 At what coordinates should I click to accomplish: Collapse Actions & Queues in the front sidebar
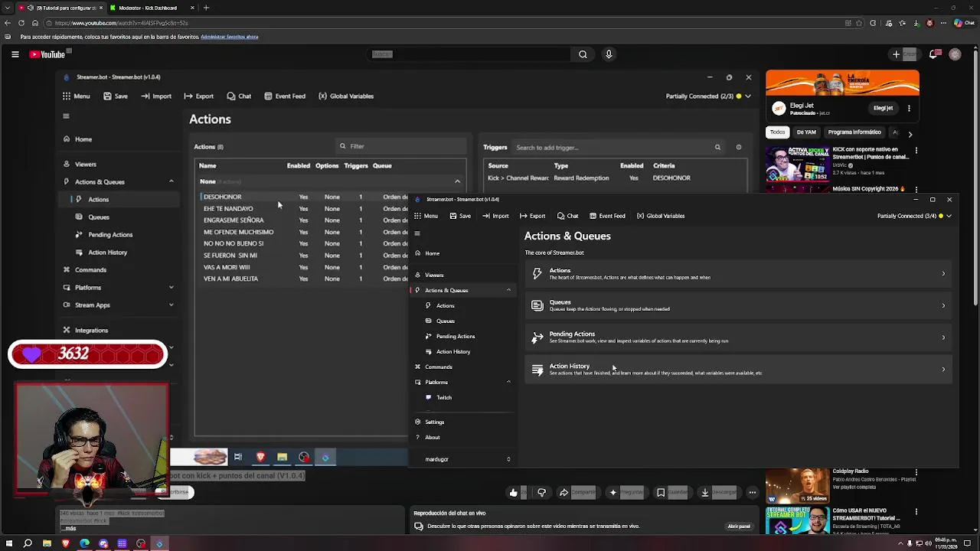click(508, 290)
